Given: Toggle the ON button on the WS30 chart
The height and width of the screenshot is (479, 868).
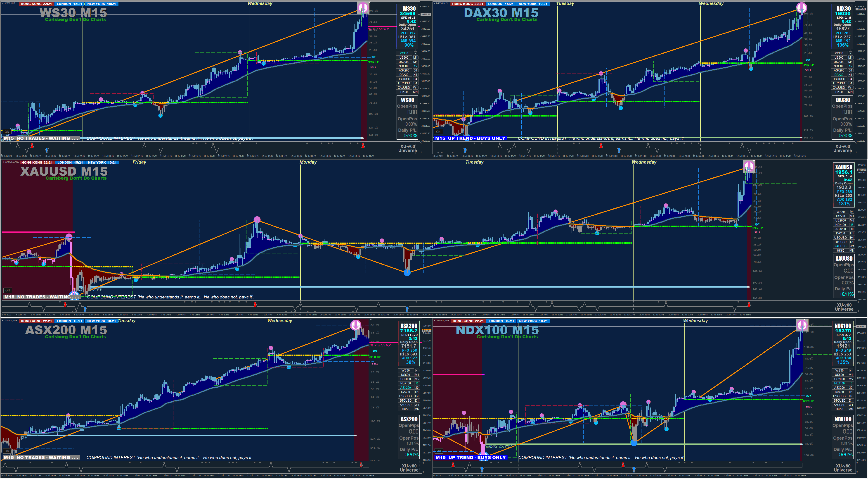Looking at the screenshot, I should pyautogui.click(x=7, y=132).
